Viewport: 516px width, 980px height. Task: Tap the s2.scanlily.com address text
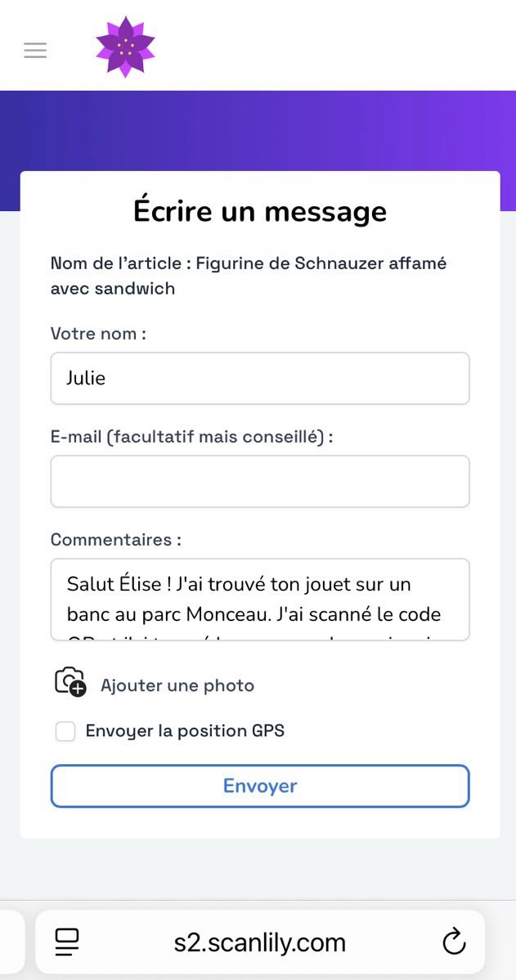pos(259,942)
